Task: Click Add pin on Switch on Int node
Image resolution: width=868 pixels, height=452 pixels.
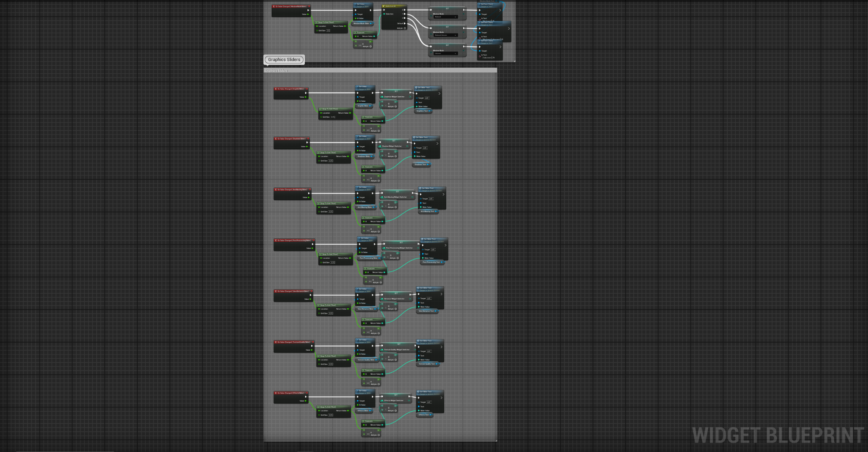Action: (401, 28)
